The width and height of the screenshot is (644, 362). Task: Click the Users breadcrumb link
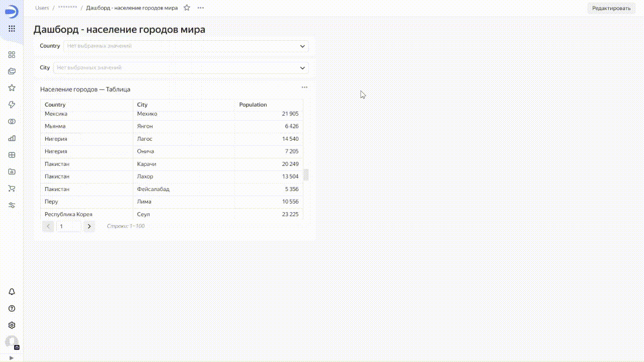pos(42,8)
